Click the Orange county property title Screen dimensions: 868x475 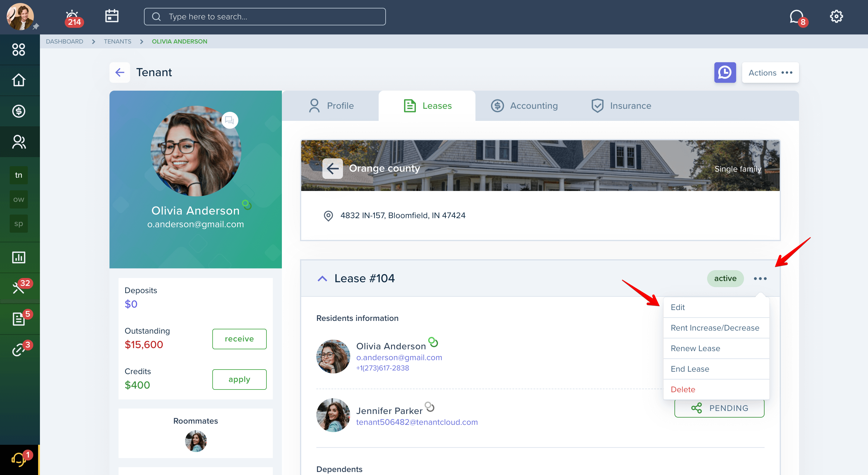(384, 168)
